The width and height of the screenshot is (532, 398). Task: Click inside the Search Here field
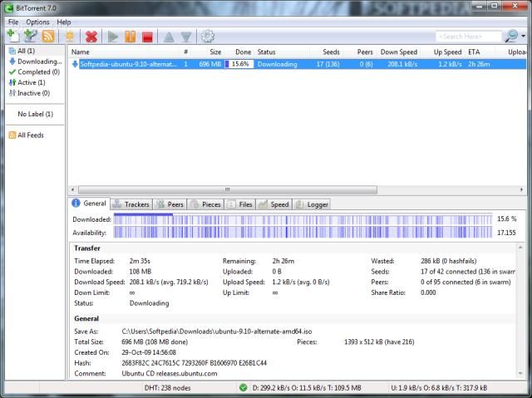click(467, 37)
